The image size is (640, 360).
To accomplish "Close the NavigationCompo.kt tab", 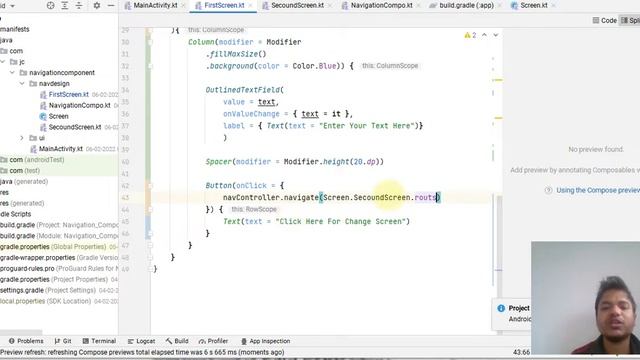I will pyautogui.click(x=418, y=6).
